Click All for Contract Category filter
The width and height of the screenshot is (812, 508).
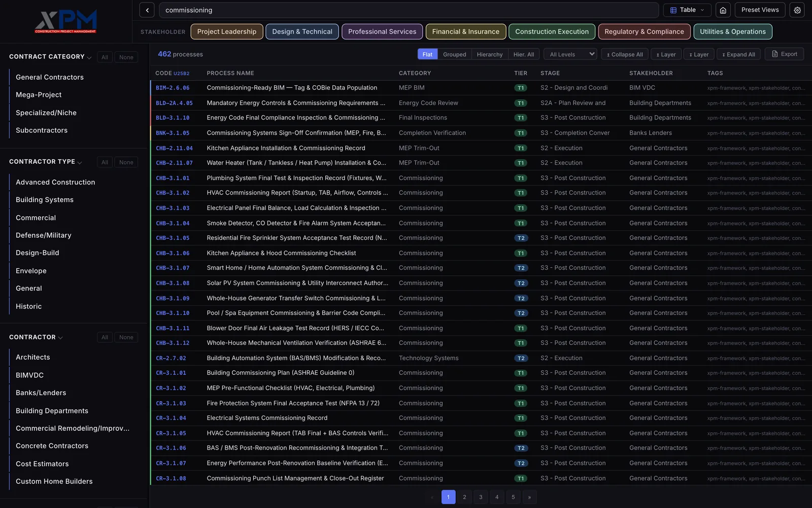pyautogui.click(x=105, y=57)
